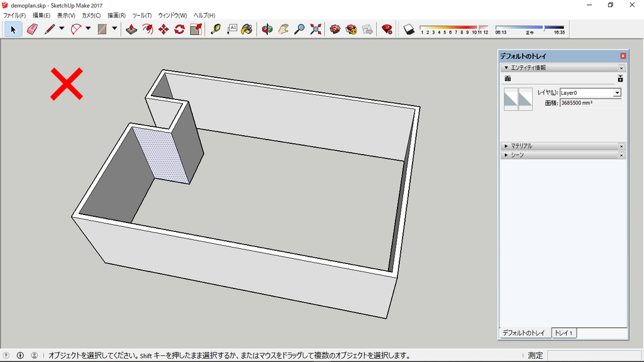Screen dimensions: 644x362
Task: Open the カメラ(C) menu
Action: pos(91,15)
